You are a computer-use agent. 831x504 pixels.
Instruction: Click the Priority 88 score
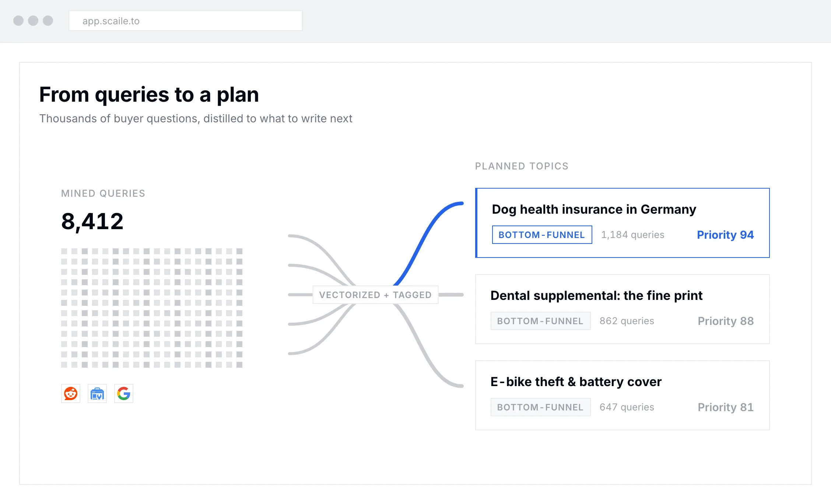pos(726,321)
